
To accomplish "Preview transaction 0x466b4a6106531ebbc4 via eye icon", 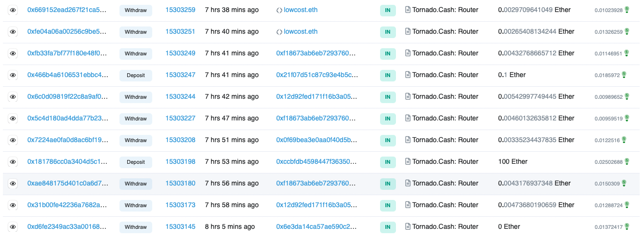I will (13, 75).
